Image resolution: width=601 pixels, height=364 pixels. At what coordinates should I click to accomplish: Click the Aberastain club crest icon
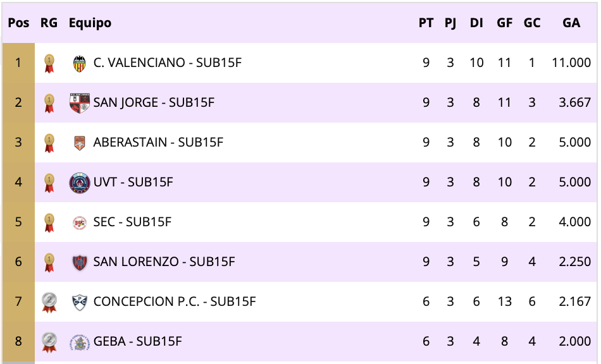(x=79, y=143)
